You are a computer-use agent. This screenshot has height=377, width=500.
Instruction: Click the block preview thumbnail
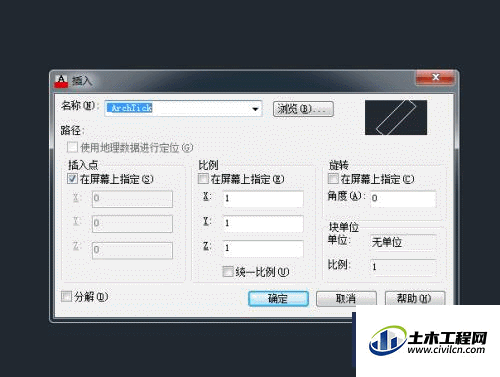(x=396, y=117)
